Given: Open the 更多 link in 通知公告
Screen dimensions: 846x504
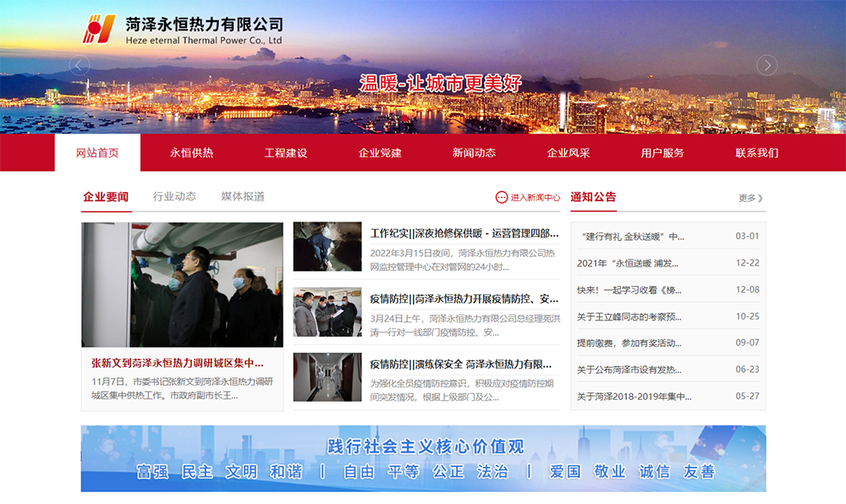Looking at the screenshot, I should click(x=750, y=198).
